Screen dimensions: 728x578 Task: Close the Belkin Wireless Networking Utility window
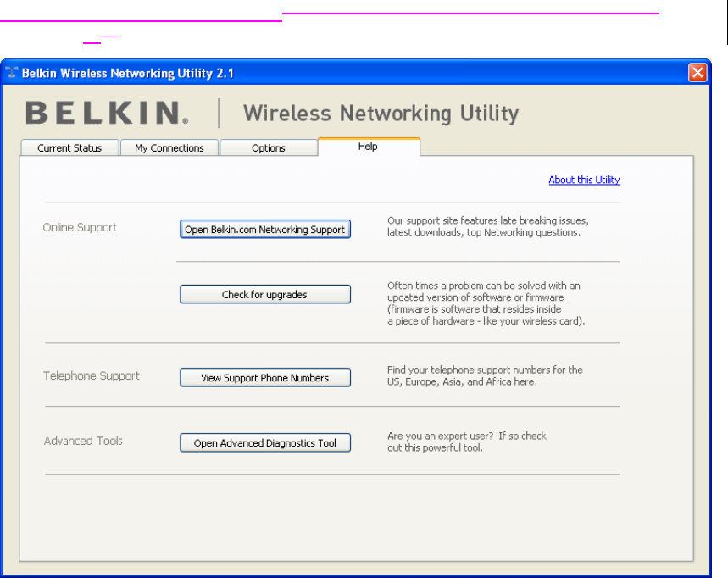click(697, 72)
